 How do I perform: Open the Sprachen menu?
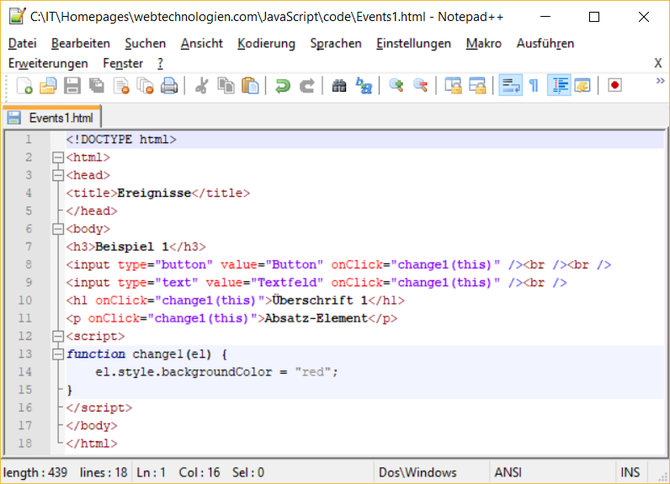(336, 44)
